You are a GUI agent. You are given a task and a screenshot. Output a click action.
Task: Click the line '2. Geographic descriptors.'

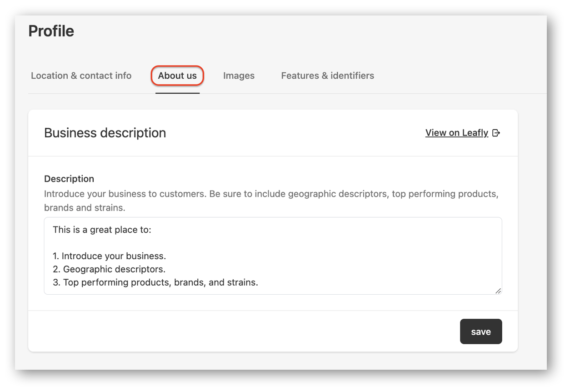point(109,269)
